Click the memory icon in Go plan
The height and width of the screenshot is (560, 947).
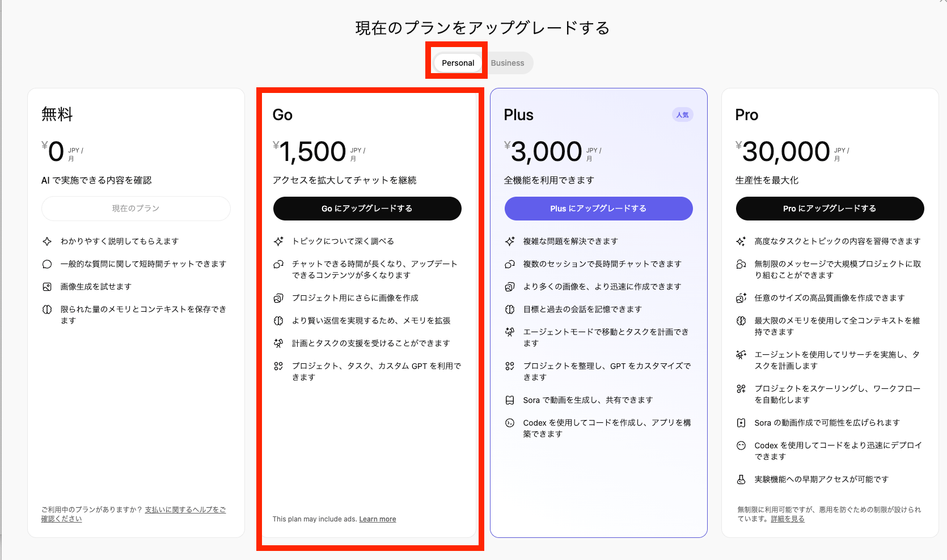278,321
